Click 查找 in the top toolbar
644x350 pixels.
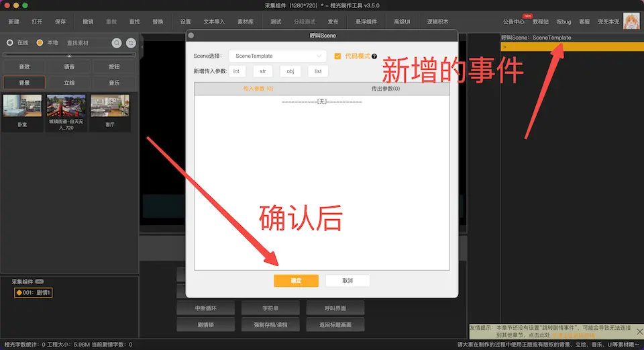134,21
